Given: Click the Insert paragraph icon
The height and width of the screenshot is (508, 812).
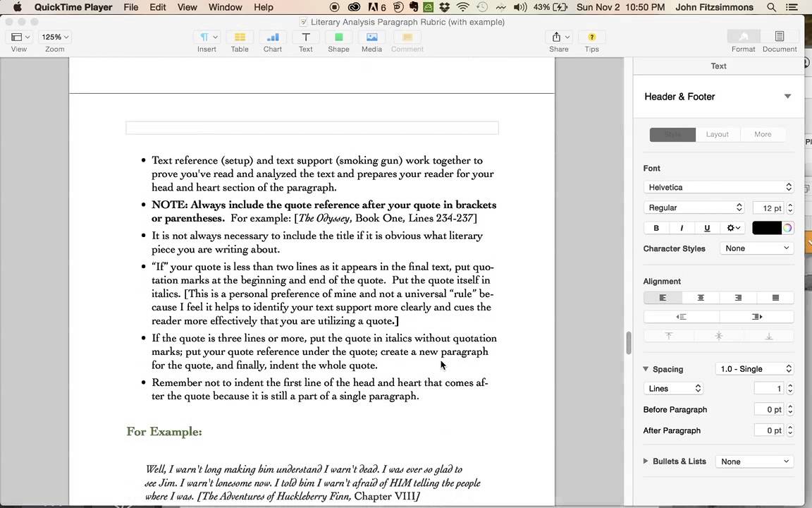Looking at the screenshot, I should pyautogui.click(x=208, y=37).
